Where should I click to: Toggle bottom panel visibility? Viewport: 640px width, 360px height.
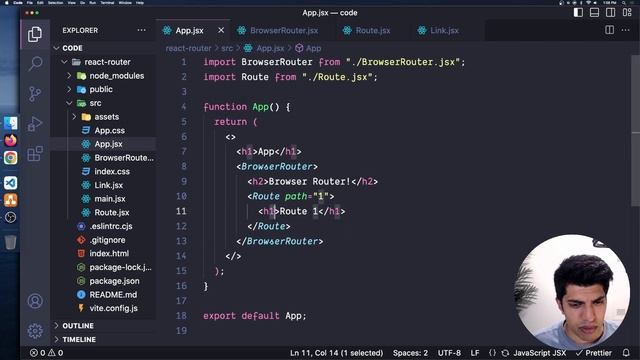click(595, 13)
